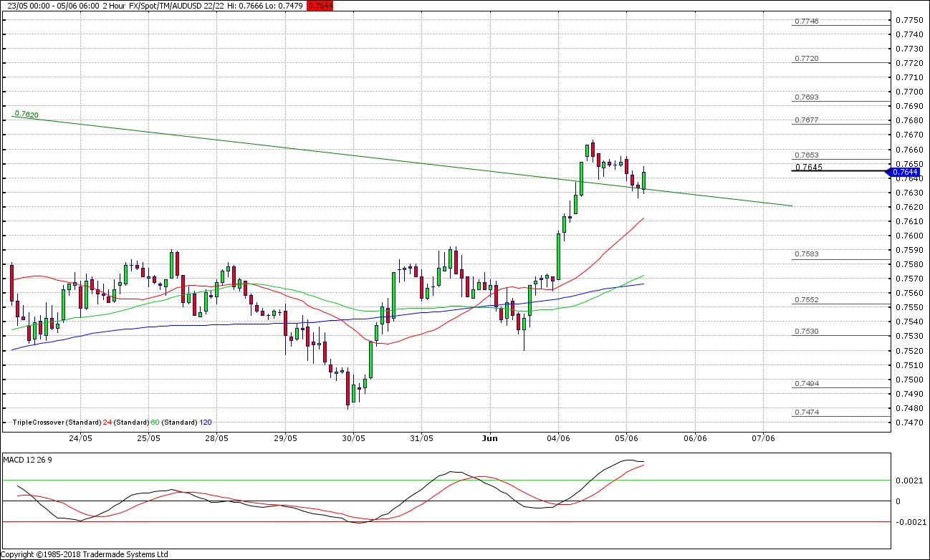Click the 0.7746 resistance level label
The height and width of the screenshot is (560, 930).
click(807, 21)
